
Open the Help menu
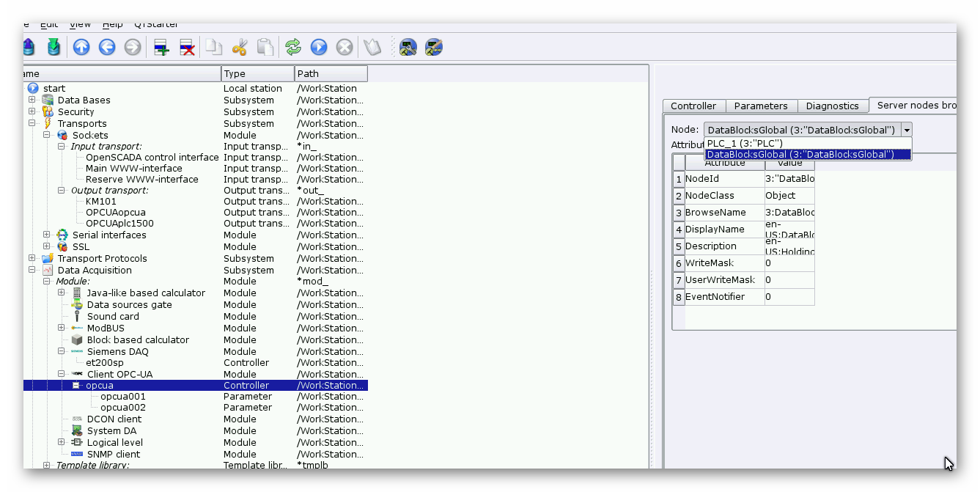(112, 25)
